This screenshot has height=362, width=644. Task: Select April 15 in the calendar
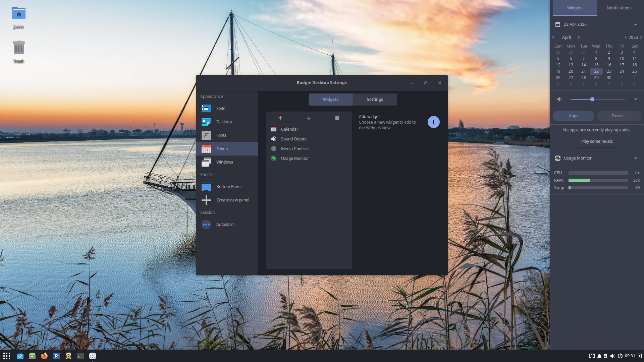click(x=596, y=65)
